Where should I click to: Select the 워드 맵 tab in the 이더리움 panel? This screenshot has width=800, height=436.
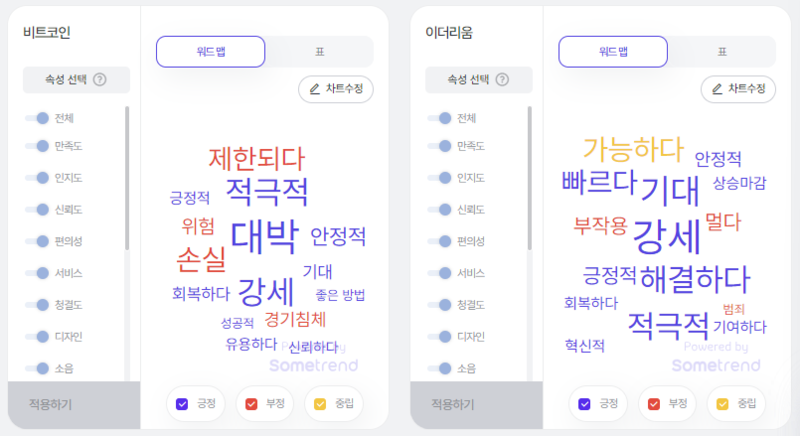pyautogui.click(x=613, y=52)
